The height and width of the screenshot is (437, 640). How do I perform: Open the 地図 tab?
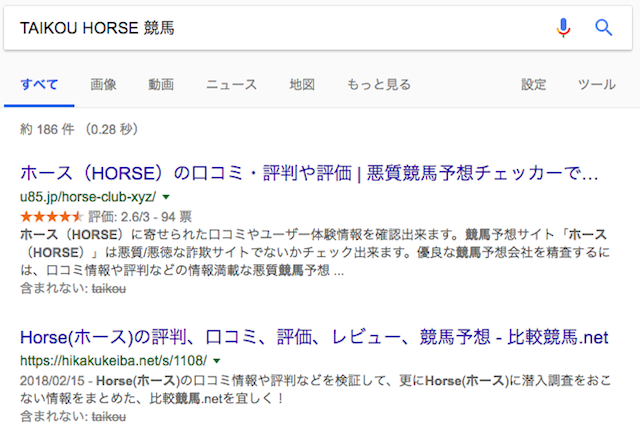pyautogui.click(x=302, y=84)
